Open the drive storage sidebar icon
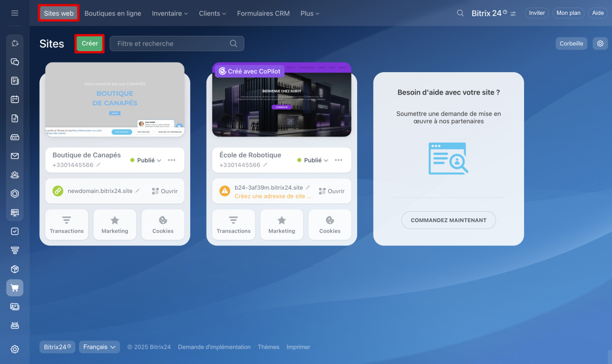This screenshot has width=612, height=364. coord(15,137)
